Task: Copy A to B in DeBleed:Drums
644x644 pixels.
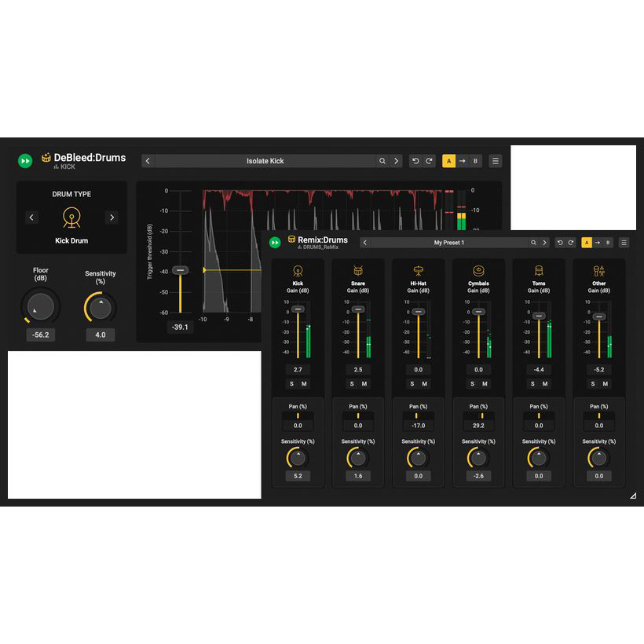Action: (x=462, y=161)
